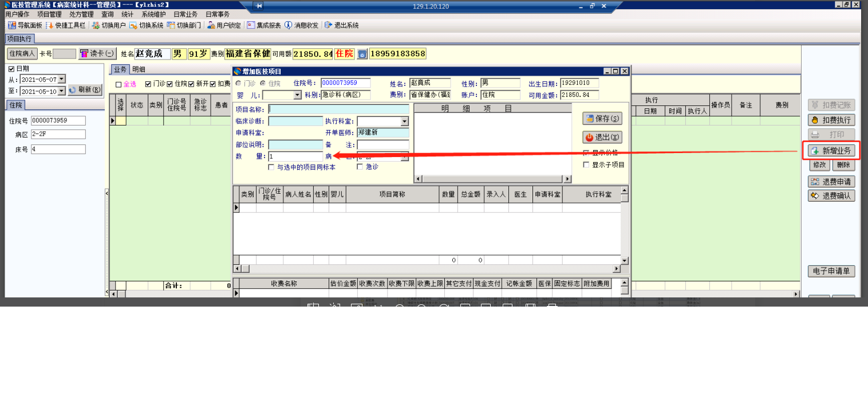Open the 执行科室 dropdown
Image resolution: width=868 pixels, height=400 pixels.
(405, 121)
